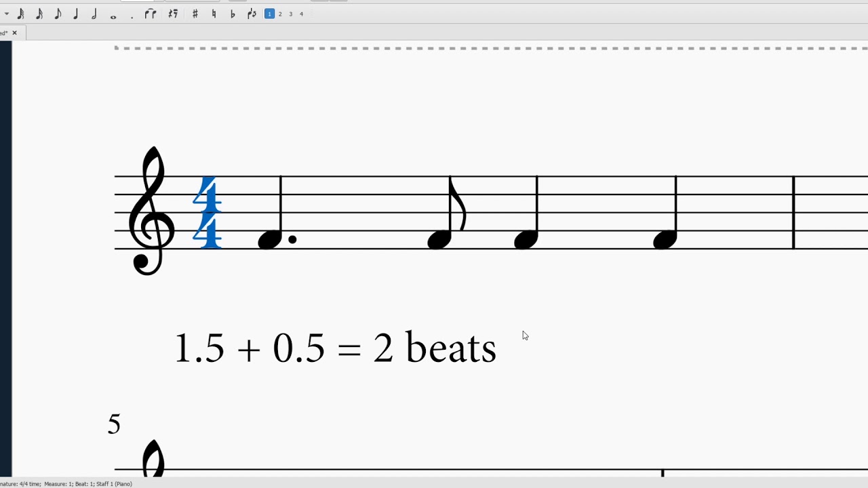Close the score document tab
The width and height of the screenshot is (868, 488).
pyautogui.click(x=14, y=33)
